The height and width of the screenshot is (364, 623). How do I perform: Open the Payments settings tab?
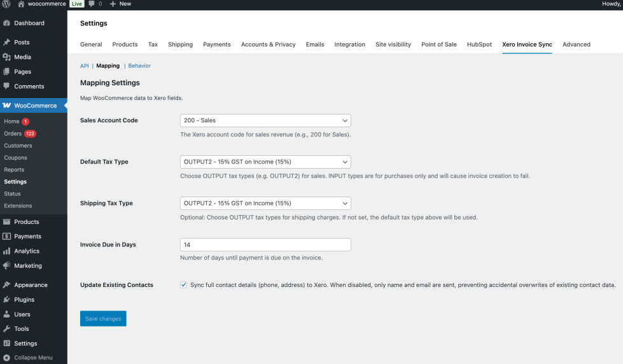(x=217, y=45)
